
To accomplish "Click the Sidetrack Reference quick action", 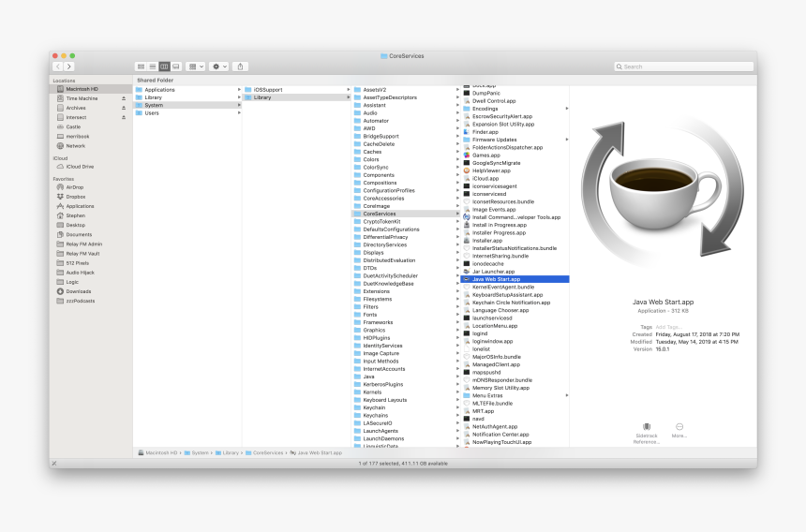I will point(647,434).
